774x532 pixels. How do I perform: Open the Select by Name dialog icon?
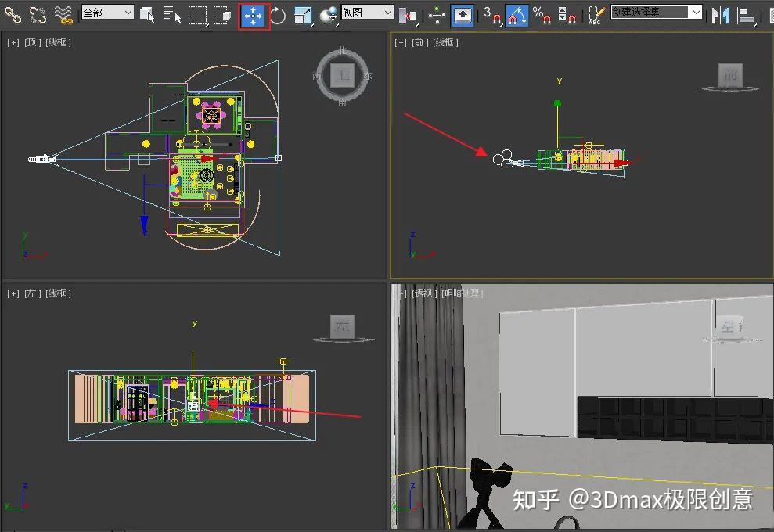click(x=170, y=13)
